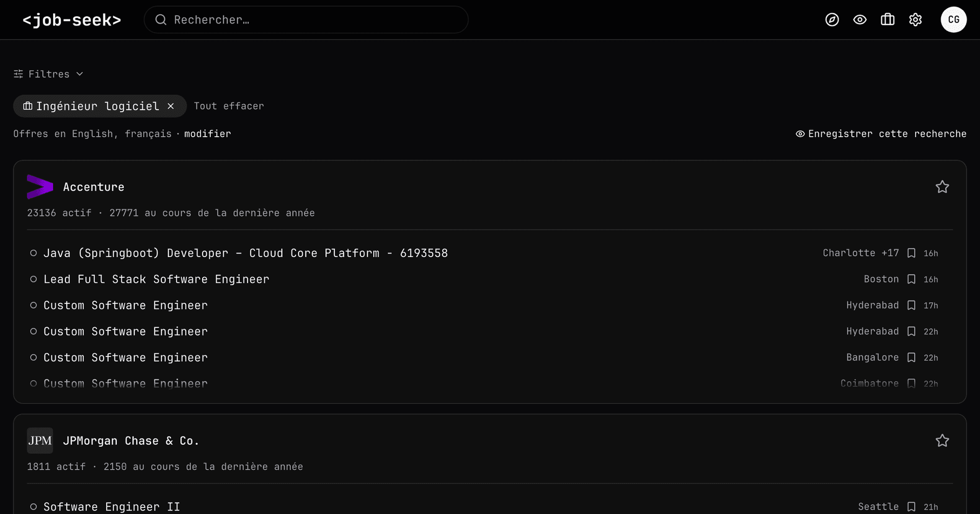
Task: Click Enregistrer cette recherche
Action: coord(881,134)
